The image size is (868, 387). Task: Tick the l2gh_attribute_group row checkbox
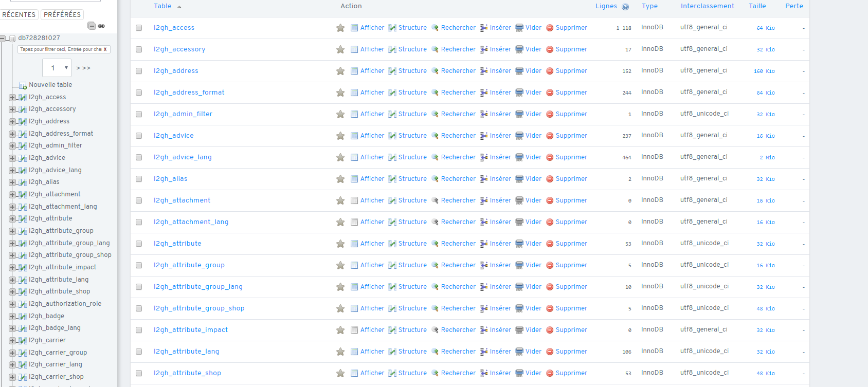[139, 265]
